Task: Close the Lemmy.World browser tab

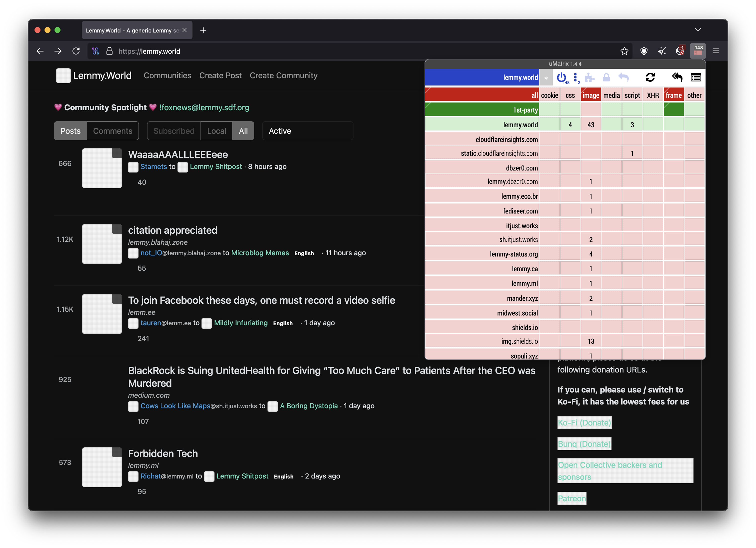Action: point(184,30)
